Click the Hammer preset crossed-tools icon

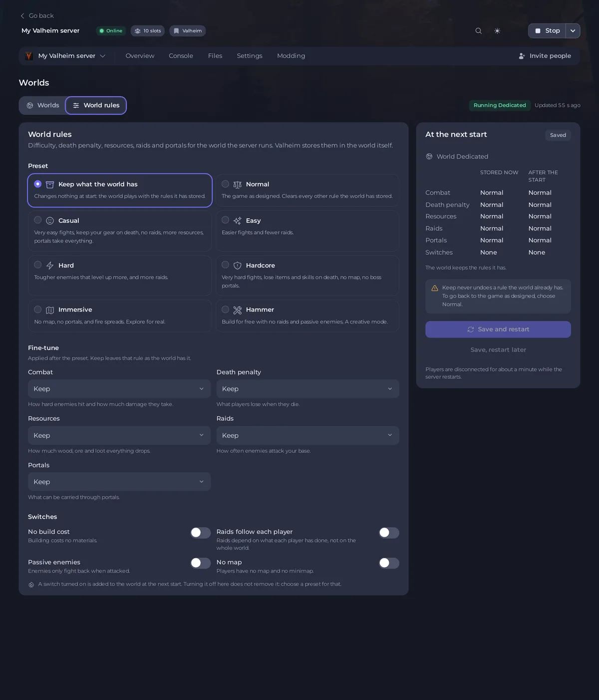tap(238, 310)
